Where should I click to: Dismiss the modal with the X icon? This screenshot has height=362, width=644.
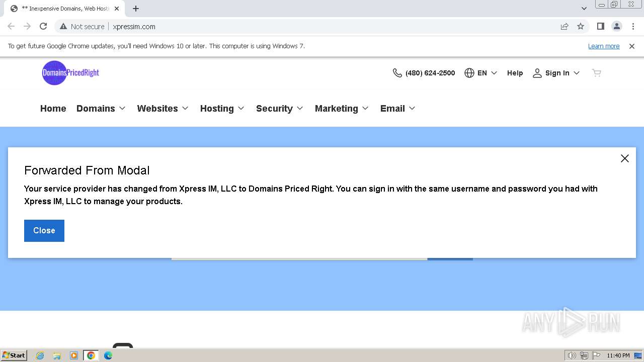click(625, 158)
